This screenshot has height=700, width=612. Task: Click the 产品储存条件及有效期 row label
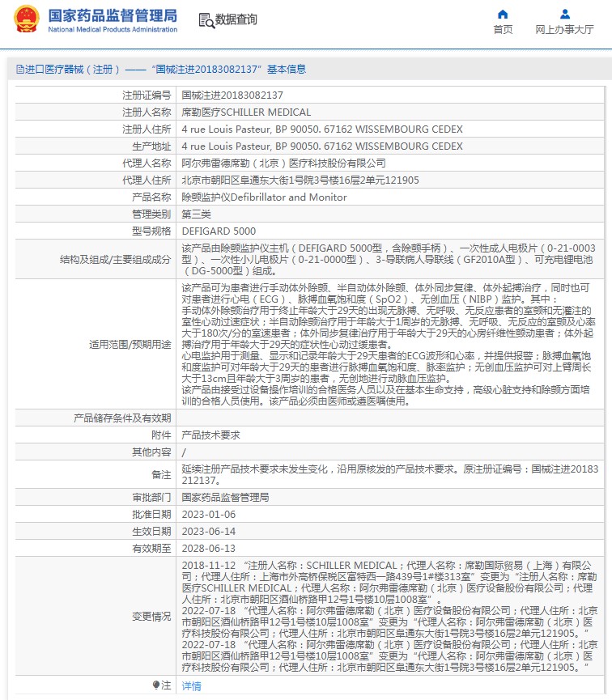point(122,418)
